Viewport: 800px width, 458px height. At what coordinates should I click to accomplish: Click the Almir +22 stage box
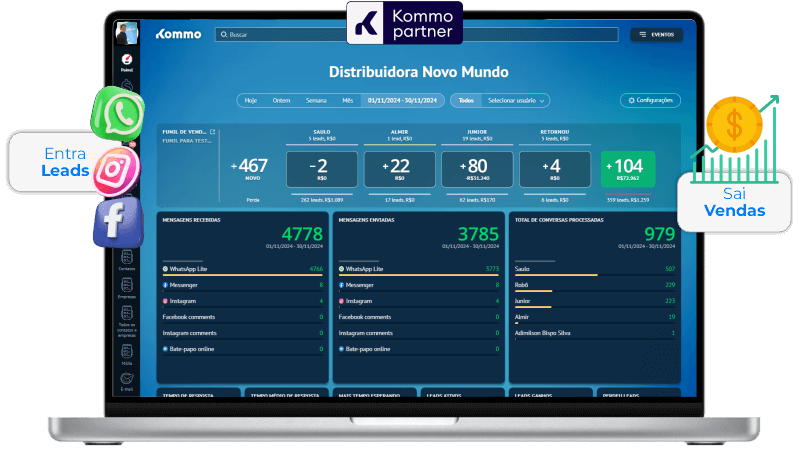(399, 169)
